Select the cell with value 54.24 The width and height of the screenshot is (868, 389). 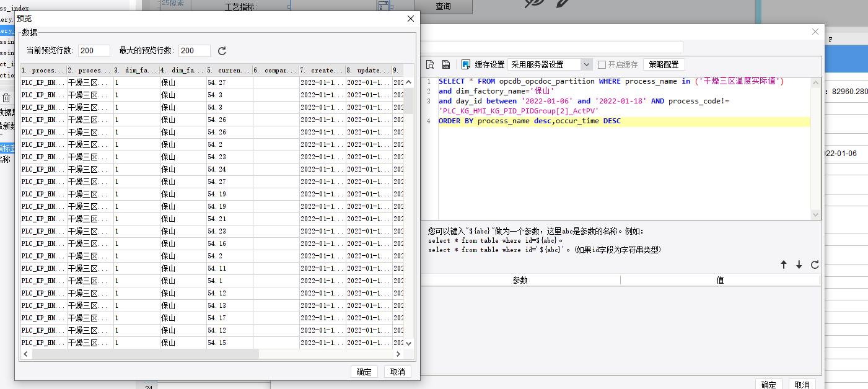click(229, 169)
